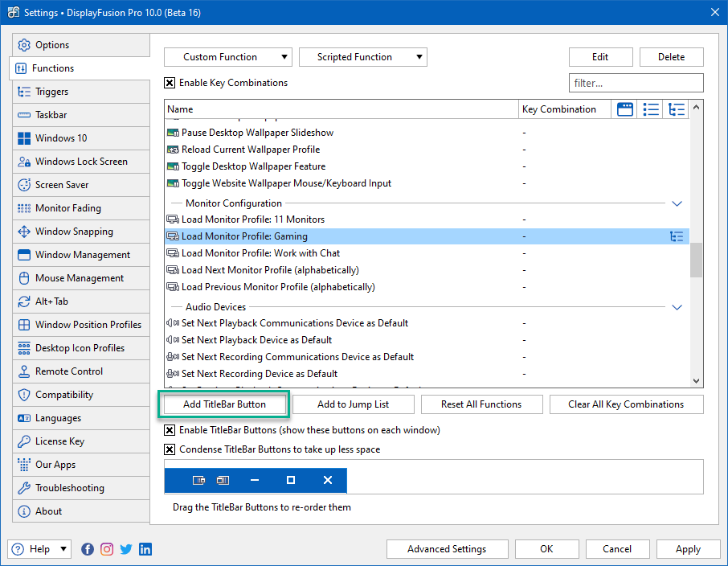
Task: Open Advanced Settings
Action: coord(447,549)
